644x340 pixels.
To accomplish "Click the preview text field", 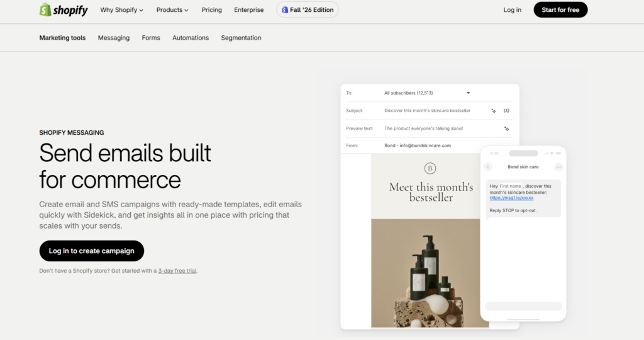I will (x=423, y=128).
